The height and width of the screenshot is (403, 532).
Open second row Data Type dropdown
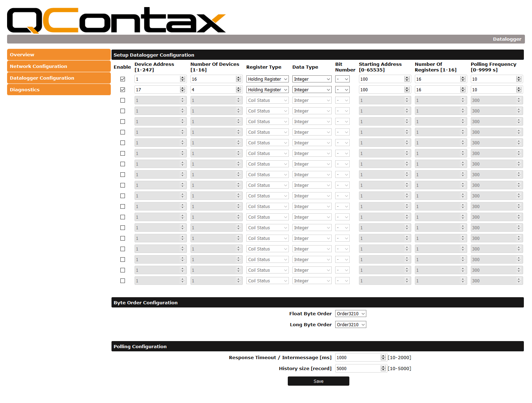pos(311,90)
